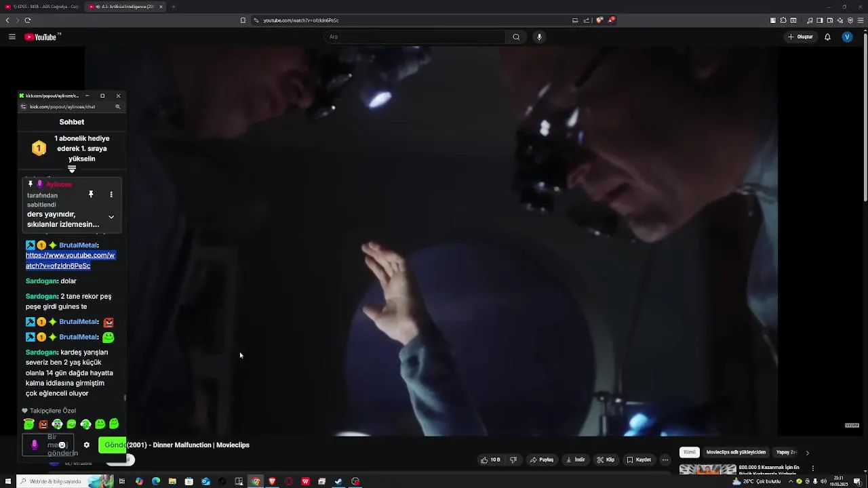This screenshot has height=488, width=868.
Task: Open a new browser tab
Action: point(174,7)
